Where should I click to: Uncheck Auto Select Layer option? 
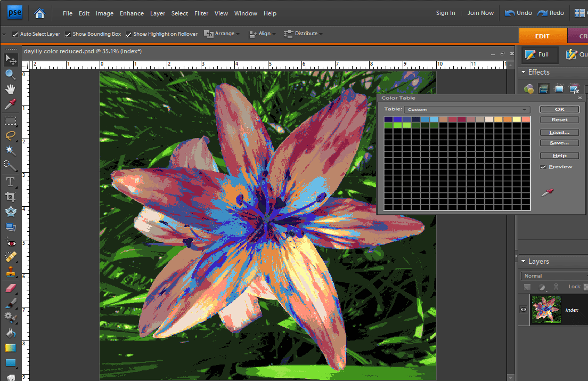tap(15, 34)
